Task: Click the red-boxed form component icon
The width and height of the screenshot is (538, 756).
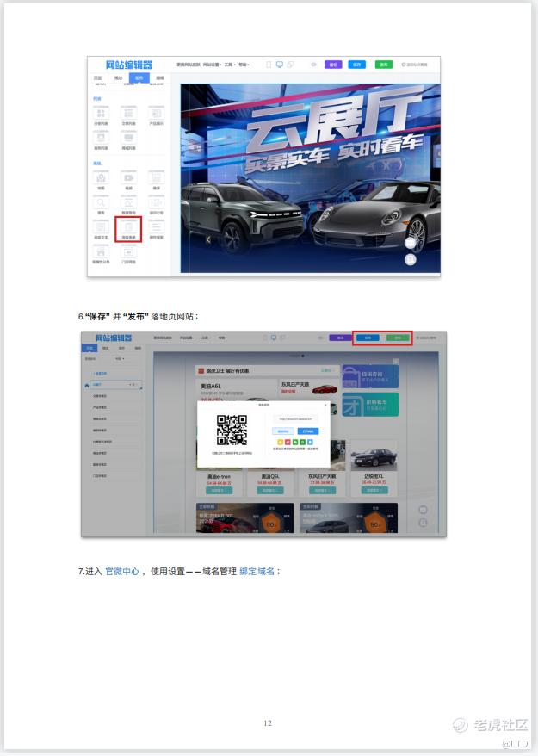Action: point(128,227)
